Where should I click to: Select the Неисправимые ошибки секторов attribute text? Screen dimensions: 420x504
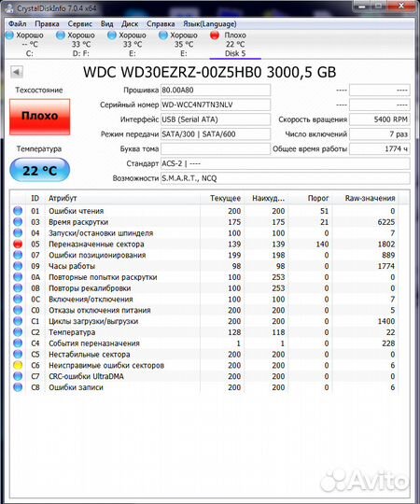click(x=106, y=365)
